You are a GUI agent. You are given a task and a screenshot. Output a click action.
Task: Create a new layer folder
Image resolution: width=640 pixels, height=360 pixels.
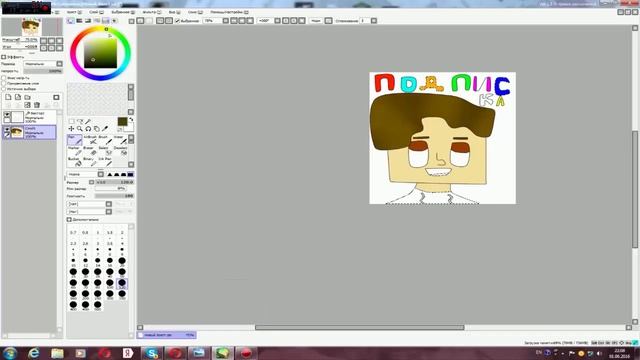(x=27, y=97)
